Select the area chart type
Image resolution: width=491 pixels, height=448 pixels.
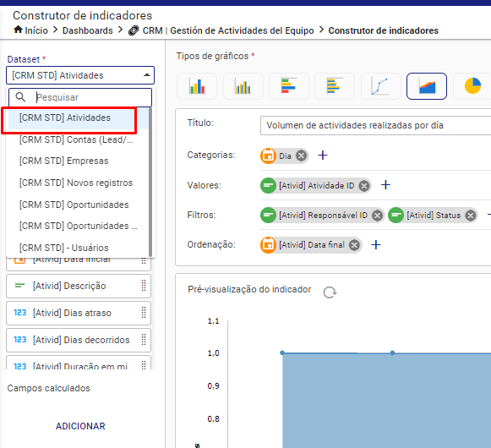pos(427,86)
